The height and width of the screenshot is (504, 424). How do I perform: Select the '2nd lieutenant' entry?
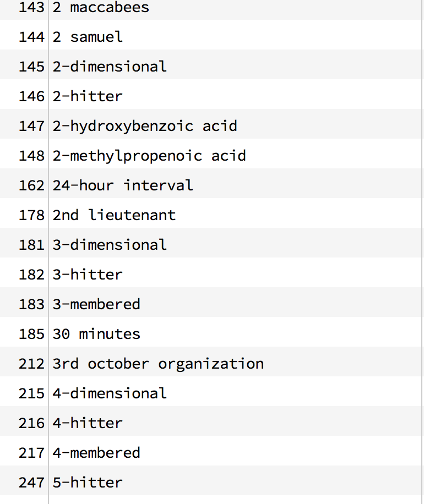pos(211,213)
